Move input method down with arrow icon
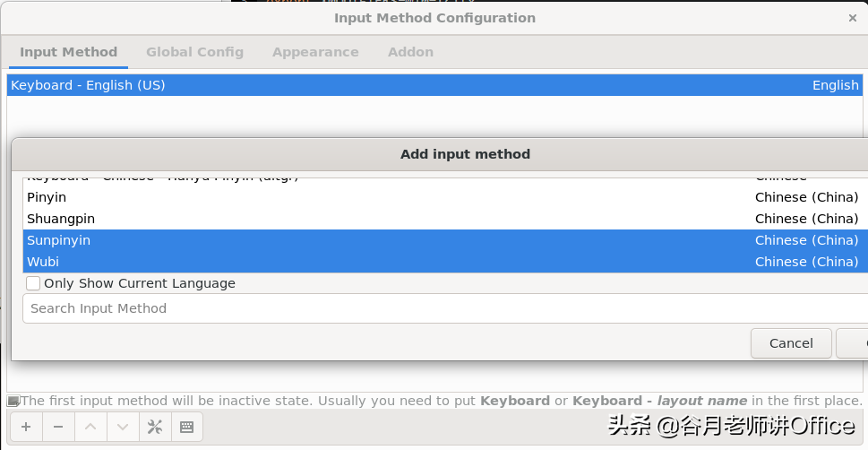This screenshot has height=450, width=868. tap(123, 427)
